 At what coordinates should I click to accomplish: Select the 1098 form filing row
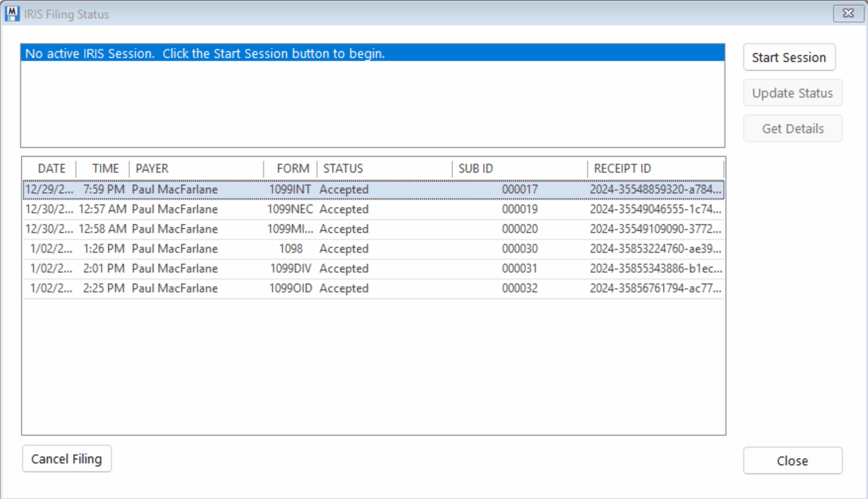[373, 249]
